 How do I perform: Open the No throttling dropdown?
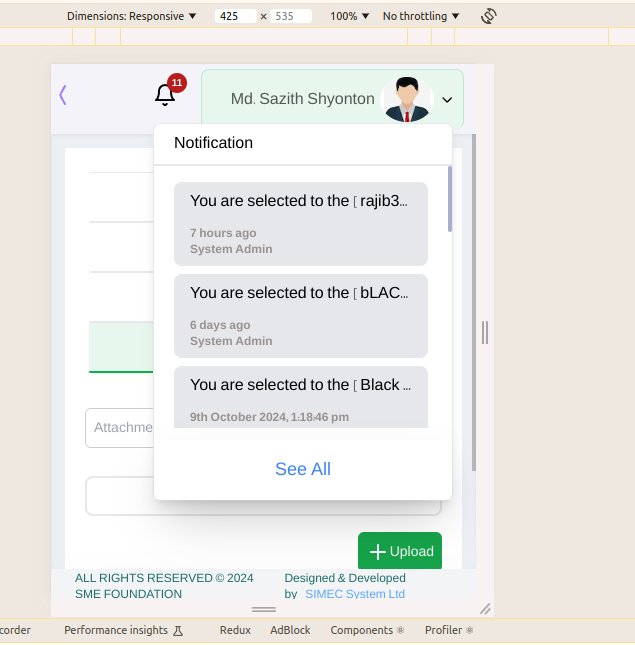coord(420,16)
